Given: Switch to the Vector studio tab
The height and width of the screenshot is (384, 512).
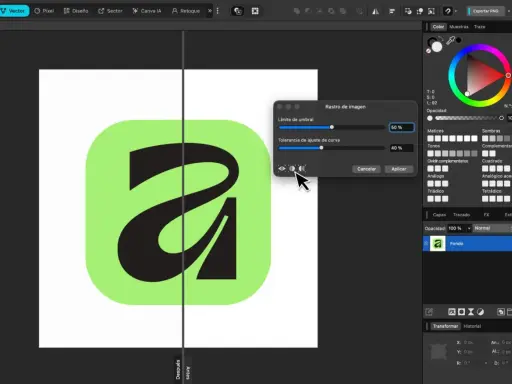Looking at the screenshot, I should (x=13, y=11).
